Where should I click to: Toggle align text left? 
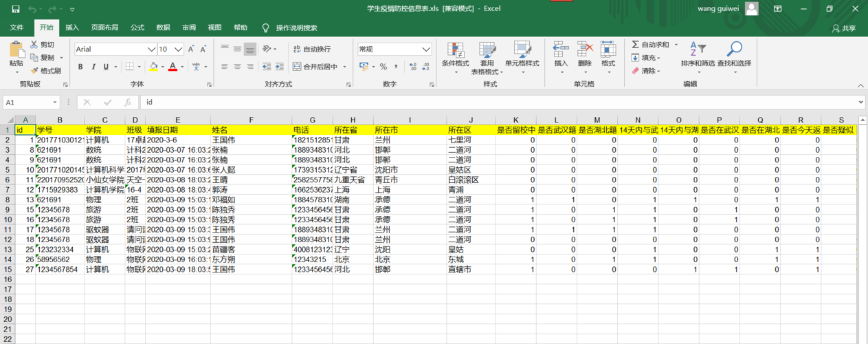(x=224, y=67)
